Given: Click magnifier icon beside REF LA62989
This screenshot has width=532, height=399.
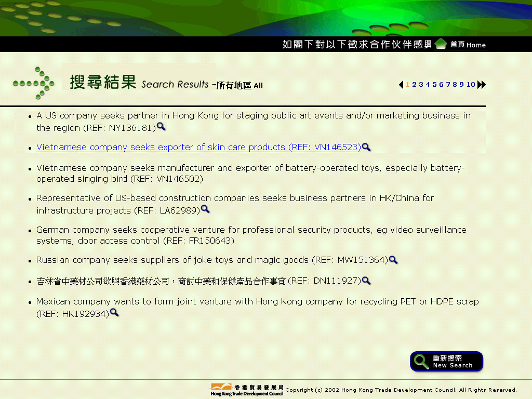Looking at the screenshot, I should [205, 209].
